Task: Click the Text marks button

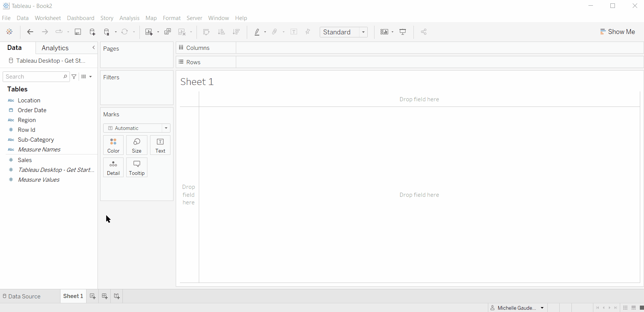Action: coord(160,145)
